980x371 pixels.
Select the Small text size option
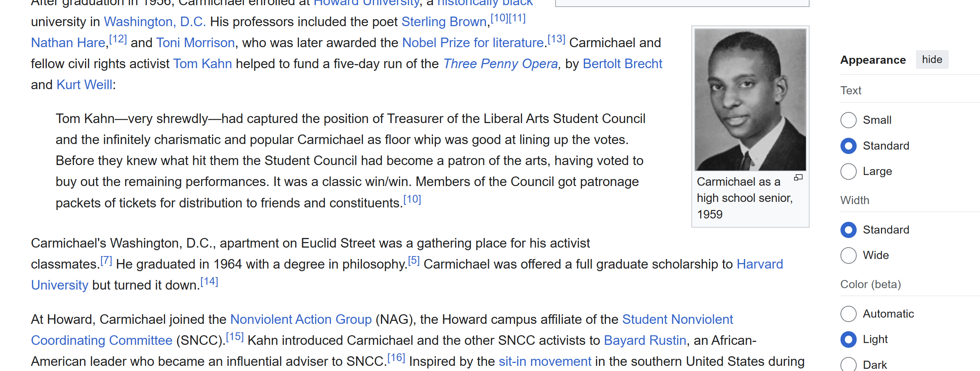coord(848,120)
